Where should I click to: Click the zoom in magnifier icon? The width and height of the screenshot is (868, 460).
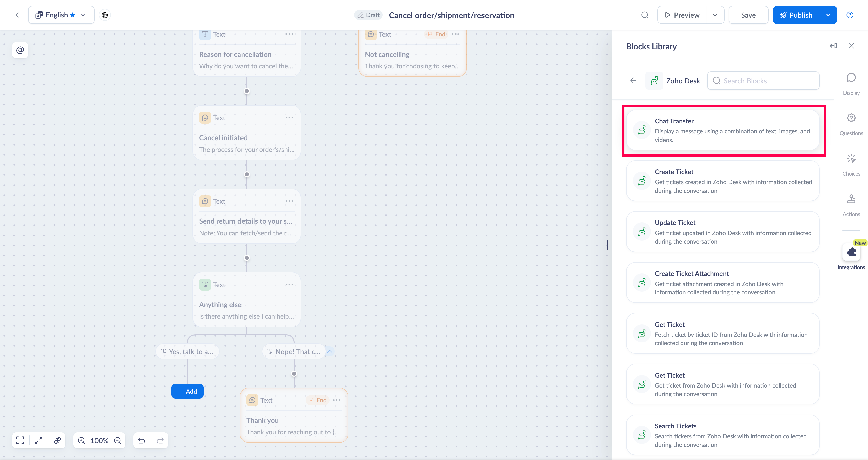click(81, 440)
